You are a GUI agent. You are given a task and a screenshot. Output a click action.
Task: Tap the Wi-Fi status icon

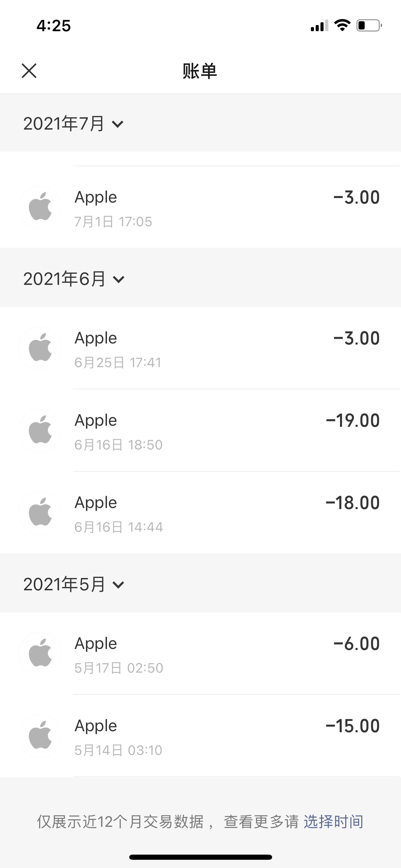pyautogui.click(x=342, y=25)
